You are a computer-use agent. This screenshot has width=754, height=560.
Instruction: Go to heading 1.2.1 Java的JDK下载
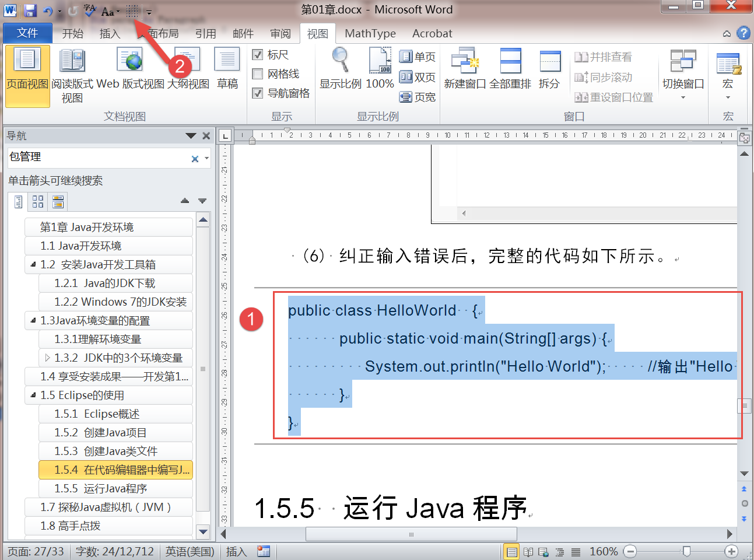[x=115, y=283]
